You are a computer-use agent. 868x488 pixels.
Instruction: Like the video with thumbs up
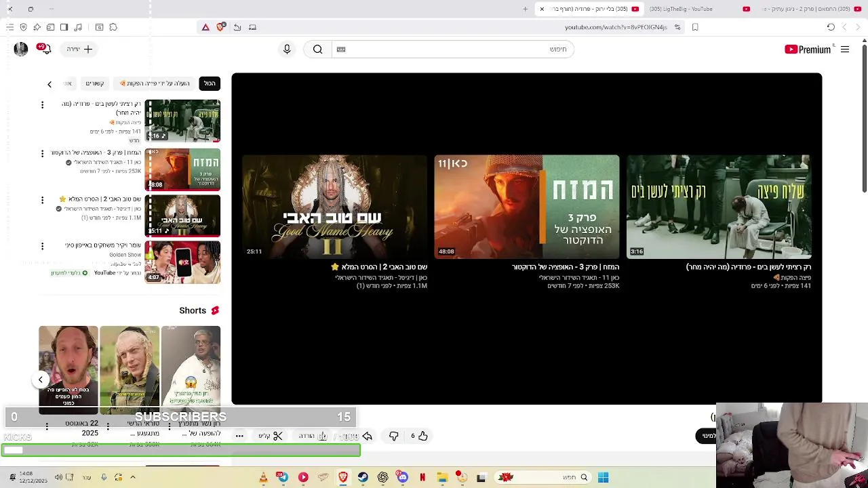pos(419,436)
